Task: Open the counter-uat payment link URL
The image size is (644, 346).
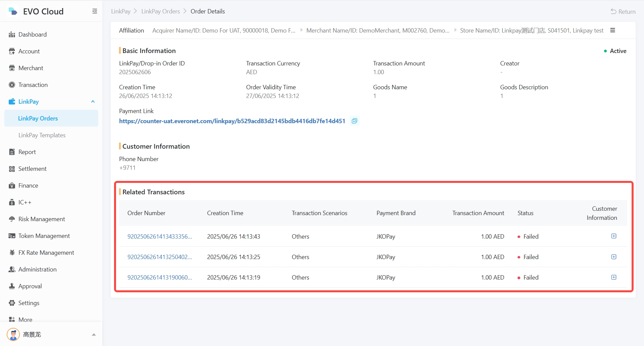Action: (x=232, y=121)
